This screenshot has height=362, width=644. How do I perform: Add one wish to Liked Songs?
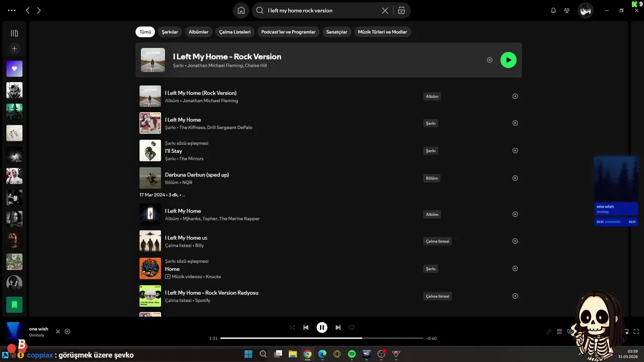click(67, 331)
